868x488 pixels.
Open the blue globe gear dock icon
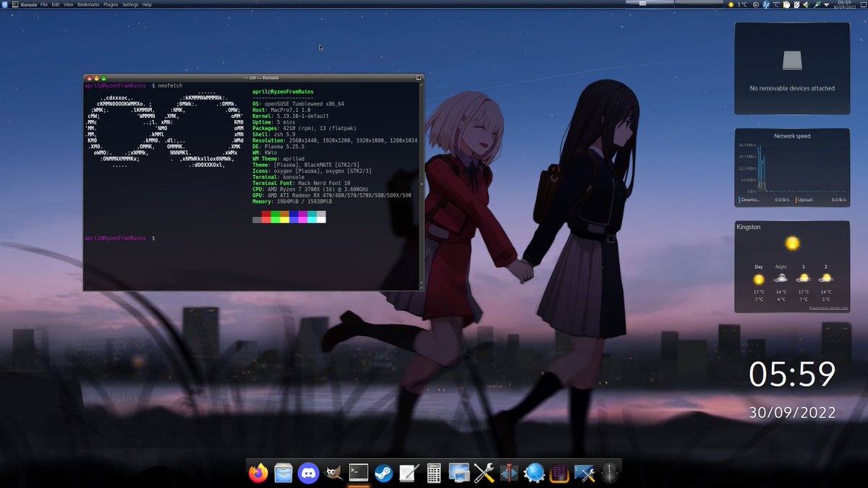pyautogui.click(x=535, y=474)
